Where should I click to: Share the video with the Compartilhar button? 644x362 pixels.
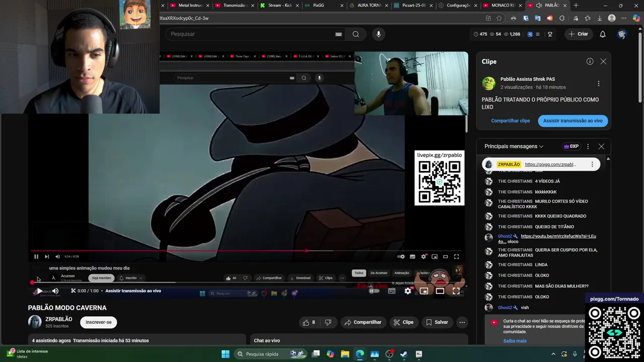click(x=363, y=322)
